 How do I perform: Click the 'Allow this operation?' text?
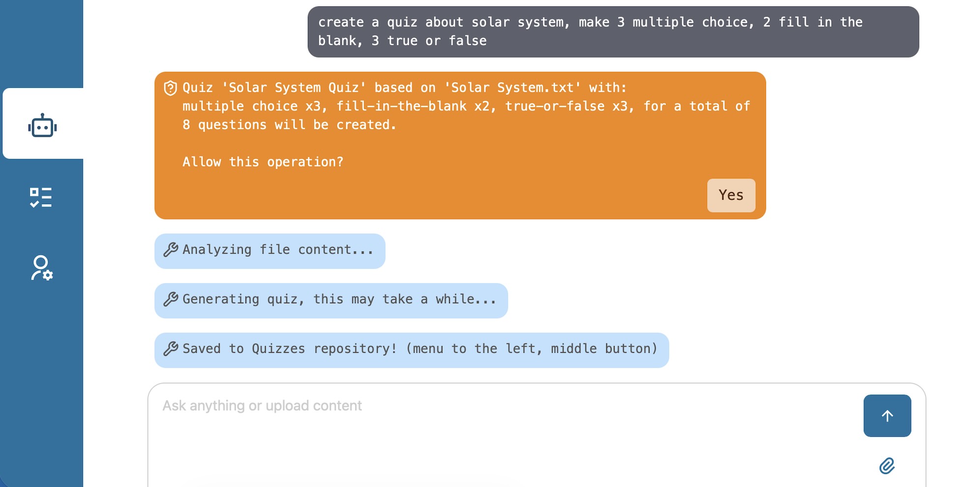pos(263,162)
